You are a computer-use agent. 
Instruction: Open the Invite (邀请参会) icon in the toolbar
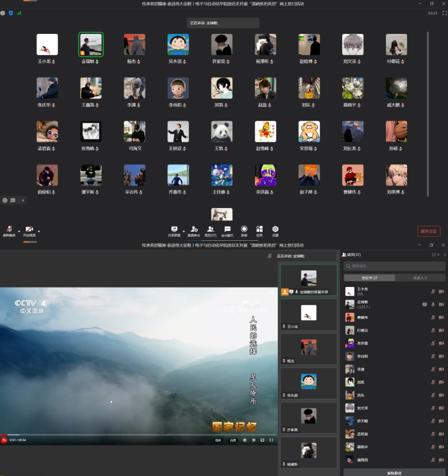pyautogui.click(x=194, y=229)
